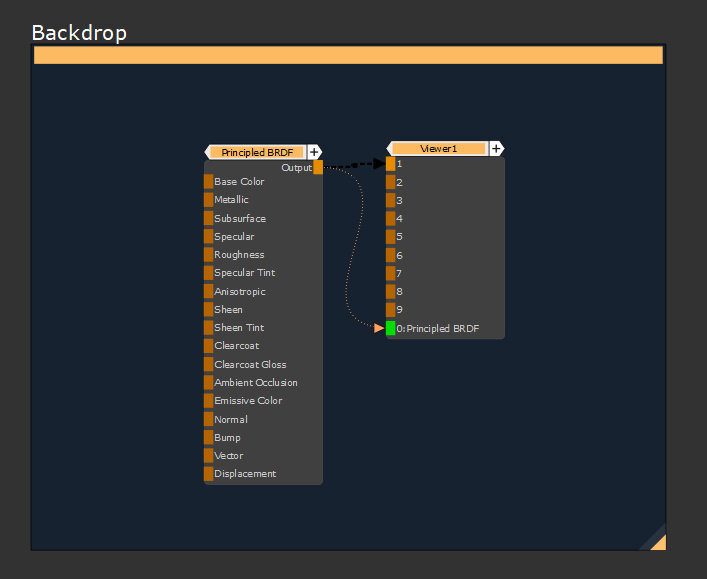The image size is (707, 579).
Task: Click the Roughness input port
Action: (208, 255)
